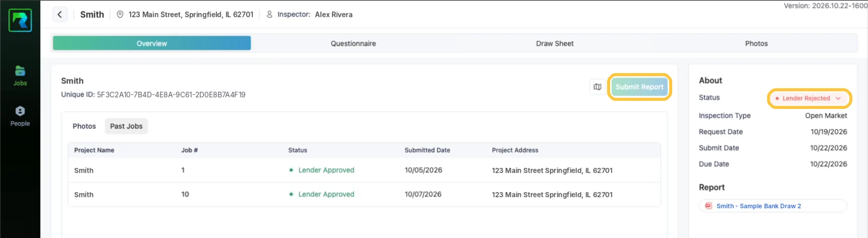
Task: Click the Submit Report button
Action: point(639,87)
